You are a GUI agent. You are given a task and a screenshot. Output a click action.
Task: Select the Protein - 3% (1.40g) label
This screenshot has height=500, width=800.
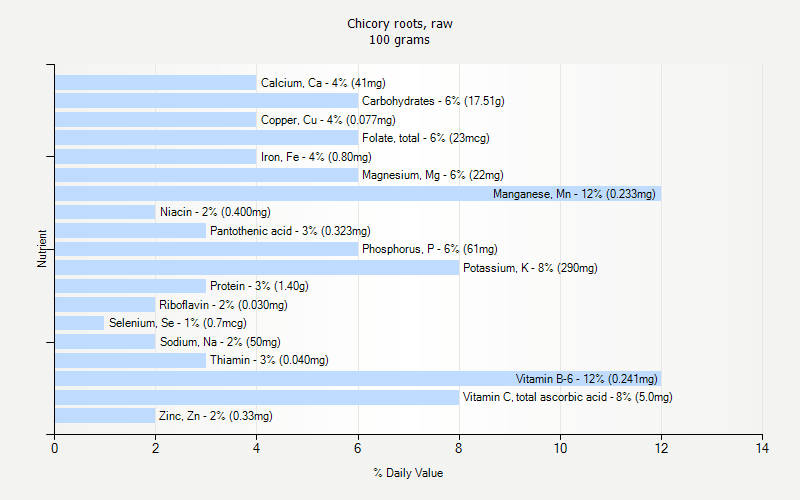259,286
